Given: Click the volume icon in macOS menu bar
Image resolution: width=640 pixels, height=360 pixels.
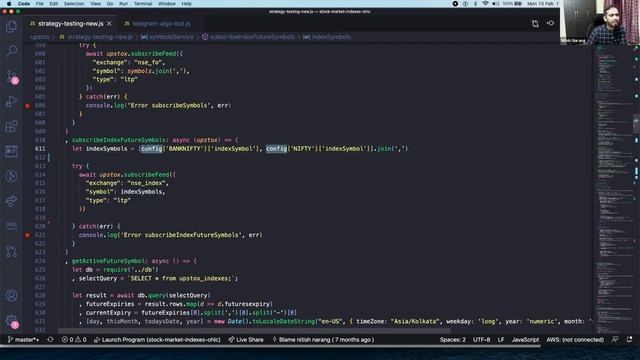Looking at the screenshot, I should point(495,4).
